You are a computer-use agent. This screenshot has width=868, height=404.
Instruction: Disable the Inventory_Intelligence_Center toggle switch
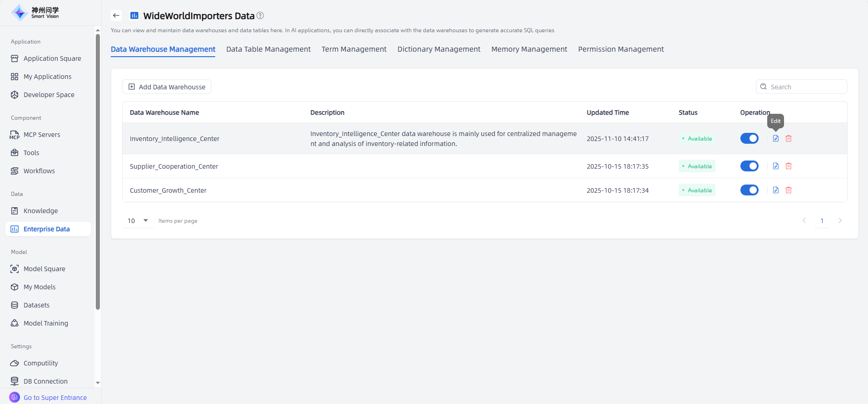pyautogui.click(x=749, y=138)
